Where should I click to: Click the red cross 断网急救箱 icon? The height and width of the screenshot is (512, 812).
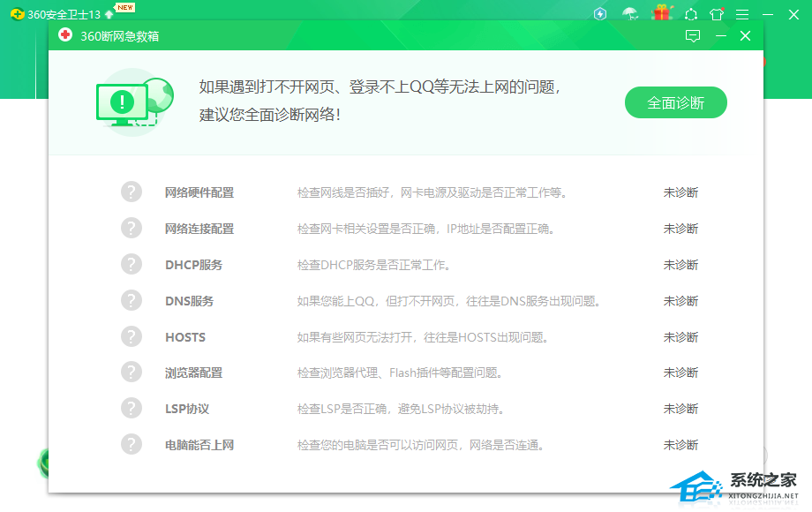pyautogui.click(x=64, y=35)
